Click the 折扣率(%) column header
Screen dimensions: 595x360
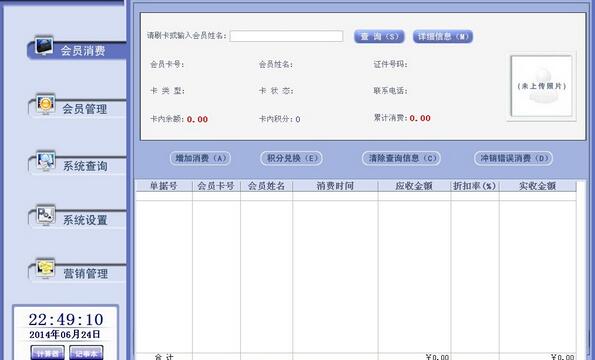tap(475, 186)
